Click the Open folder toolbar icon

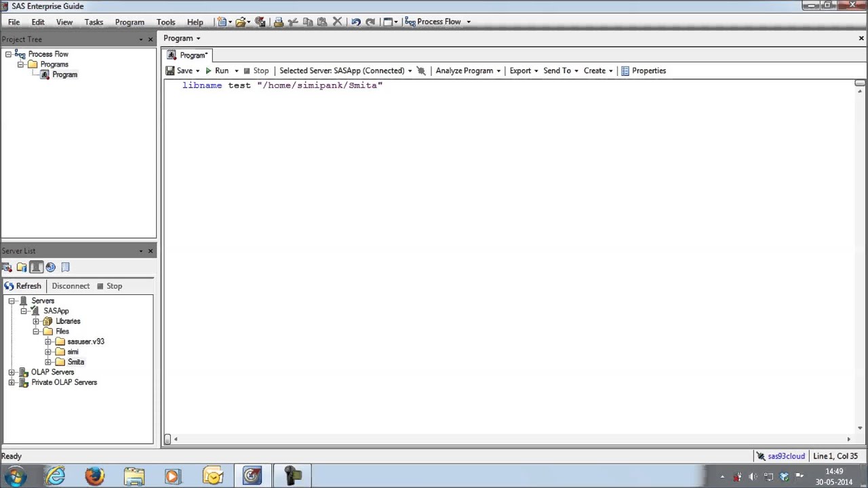[240, 22]
